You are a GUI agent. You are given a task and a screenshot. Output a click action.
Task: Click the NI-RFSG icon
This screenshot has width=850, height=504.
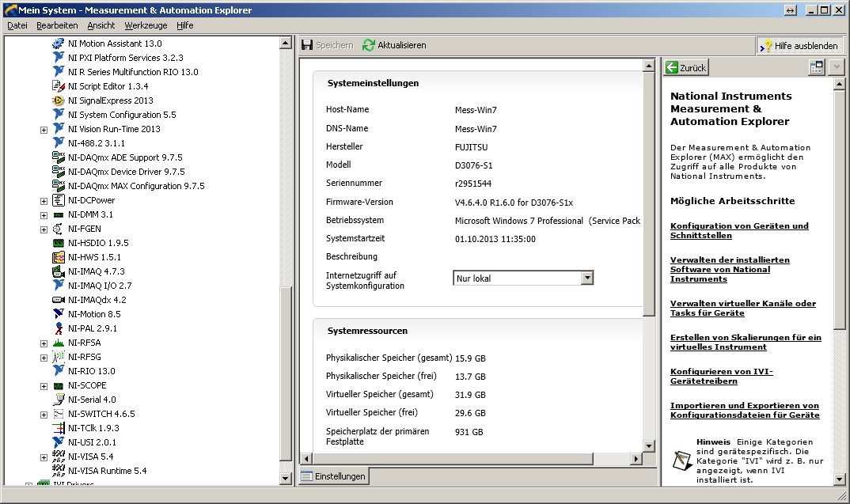point(58,357)
